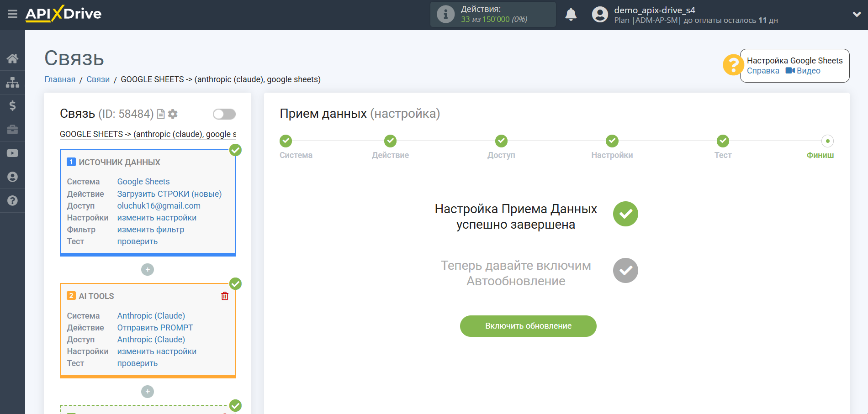The image size is (868, 414).
Task: Click the plus button below the AI TOOLS block
Action: pos(147,391)
